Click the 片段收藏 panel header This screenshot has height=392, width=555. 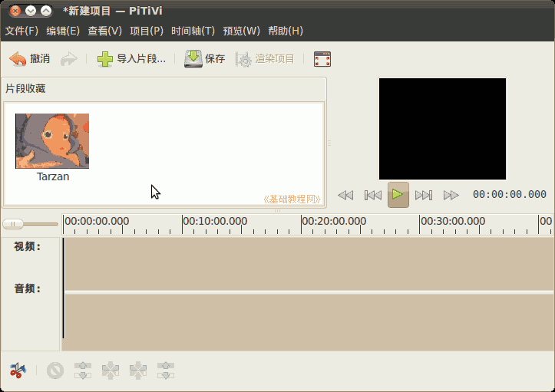[25, 88]
